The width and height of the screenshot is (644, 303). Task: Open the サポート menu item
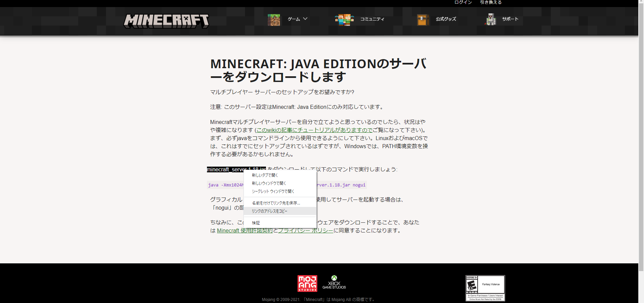coord(510,19)
